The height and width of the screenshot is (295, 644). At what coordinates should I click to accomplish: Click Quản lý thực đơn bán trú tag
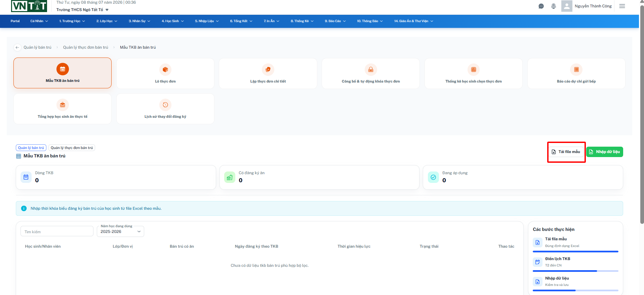pyautogui.click(x=72, y=148)
